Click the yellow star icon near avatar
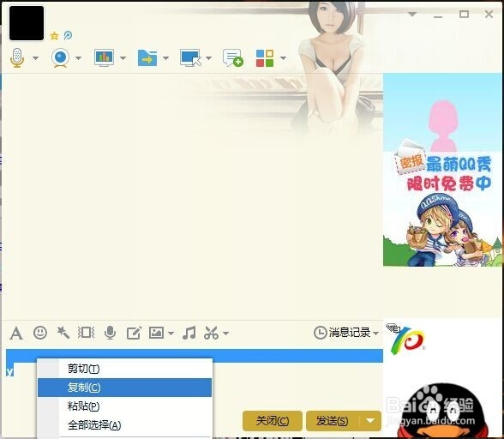This screenshot has width=504, height=439. coord(54,36)
